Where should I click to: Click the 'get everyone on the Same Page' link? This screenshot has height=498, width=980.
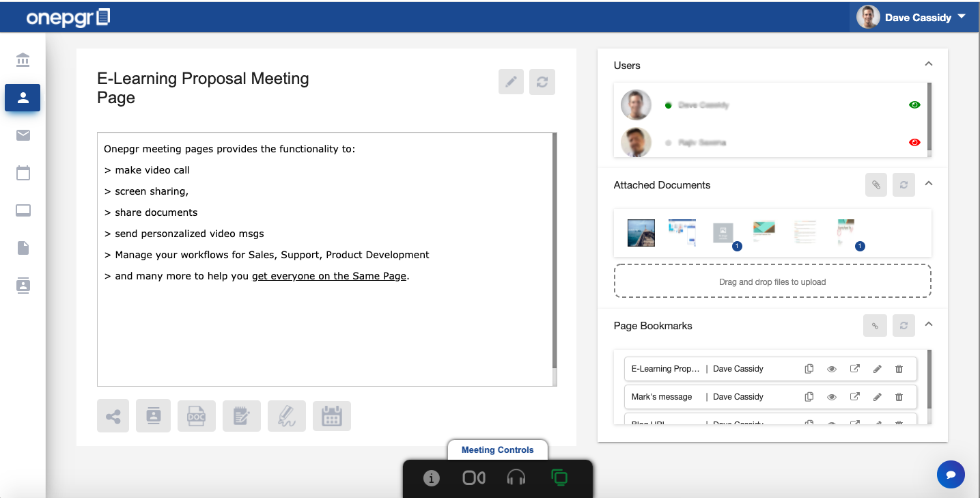point(329,275)
